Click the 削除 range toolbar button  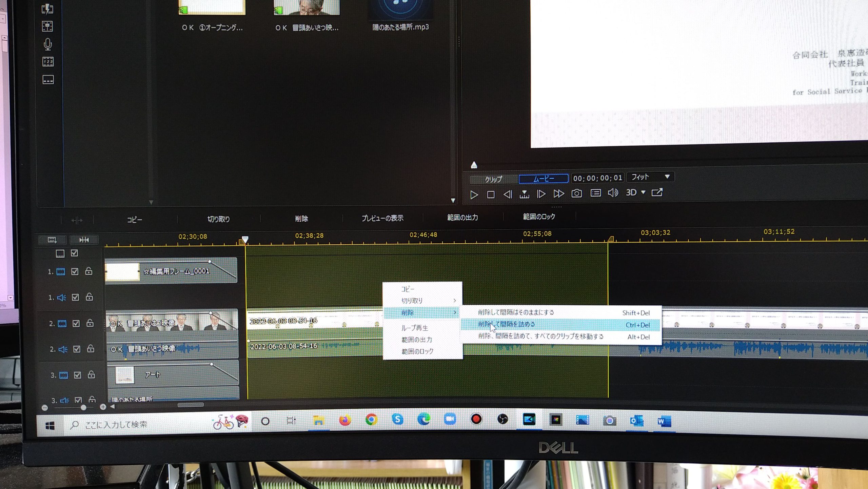(301, 219)
